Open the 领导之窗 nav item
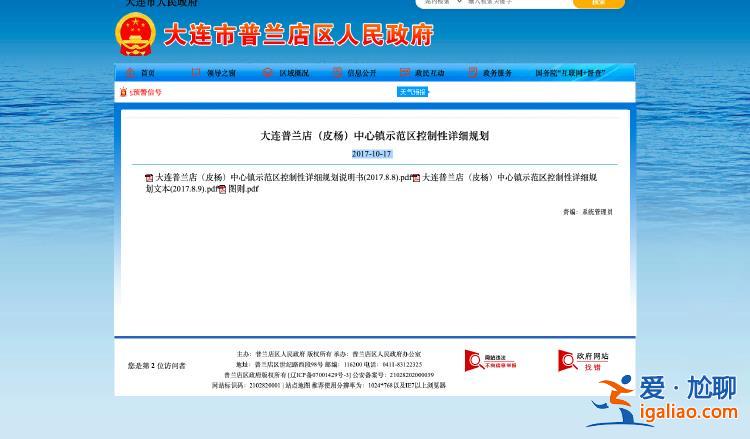Screen dimensions: 750x439 click(x=221, y=73)
